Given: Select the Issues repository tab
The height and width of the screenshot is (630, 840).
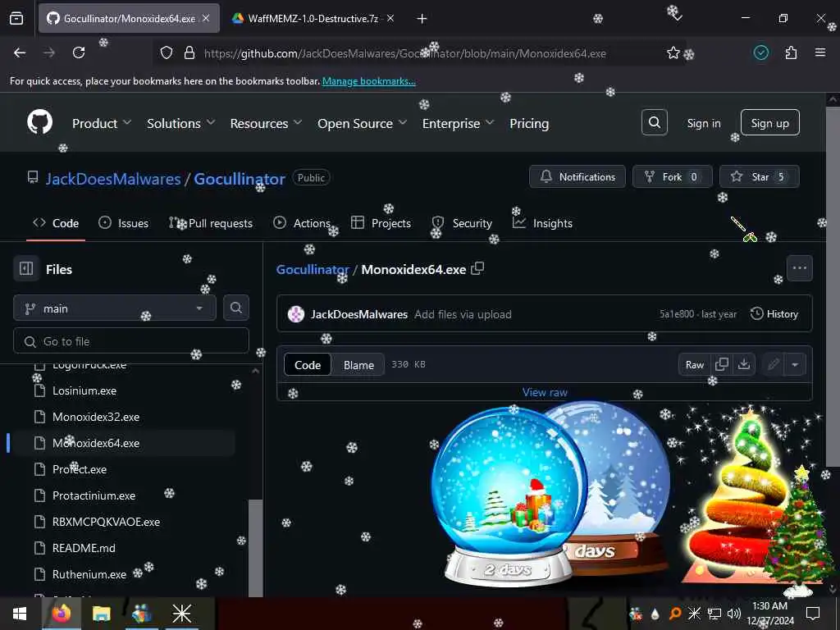Looking at the screenshot, I should tap(124, 223).
